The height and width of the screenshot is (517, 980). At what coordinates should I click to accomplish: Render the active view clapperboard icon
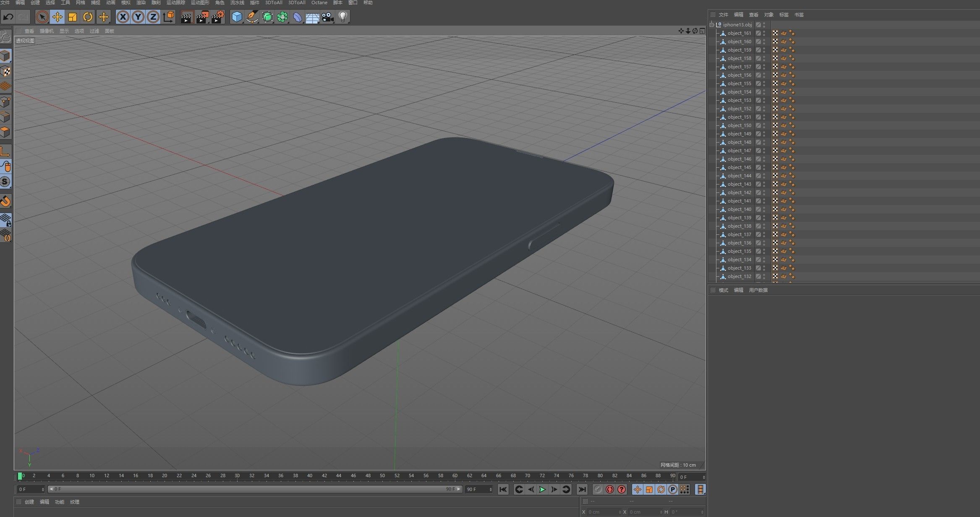(187, 17)
